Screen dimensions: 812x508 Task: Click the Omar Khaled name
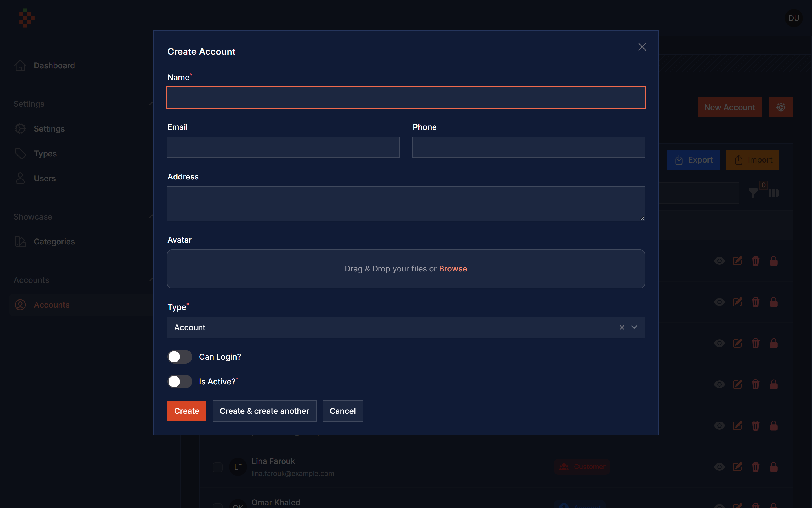click(276, 502)
